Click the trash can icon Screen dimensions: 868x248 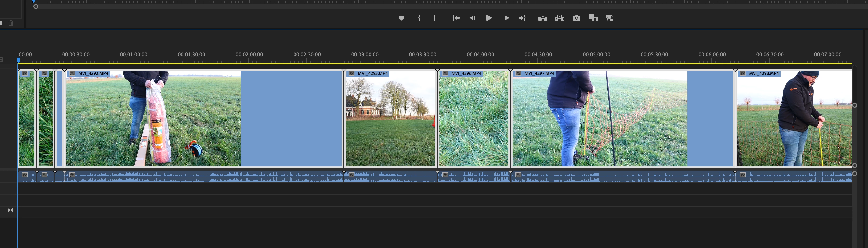(11, 23)
